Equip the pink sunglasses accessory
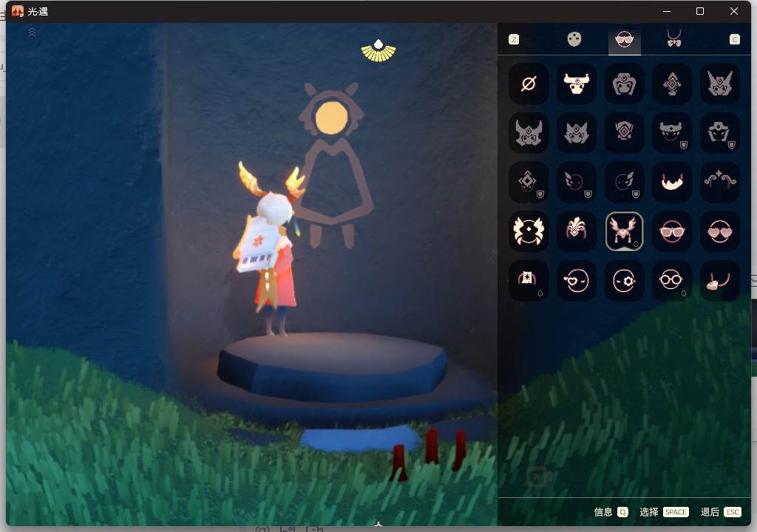 [672, 231]
